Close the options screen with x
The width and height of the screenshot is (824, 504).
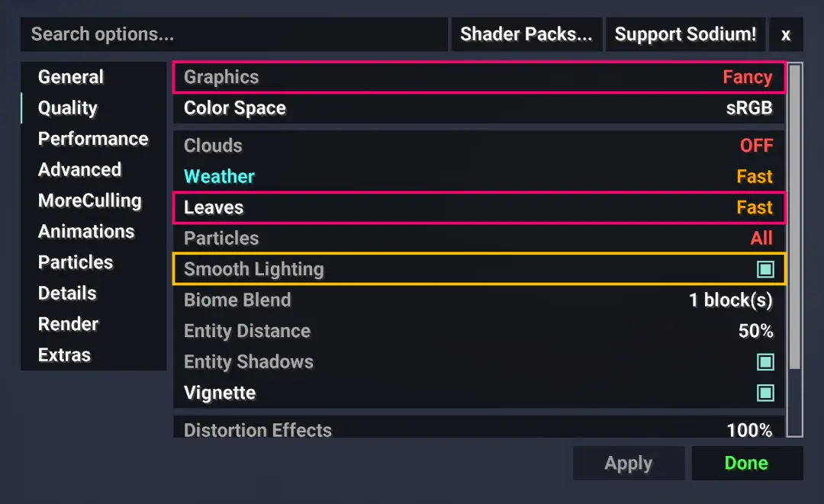tap(786, 34)
